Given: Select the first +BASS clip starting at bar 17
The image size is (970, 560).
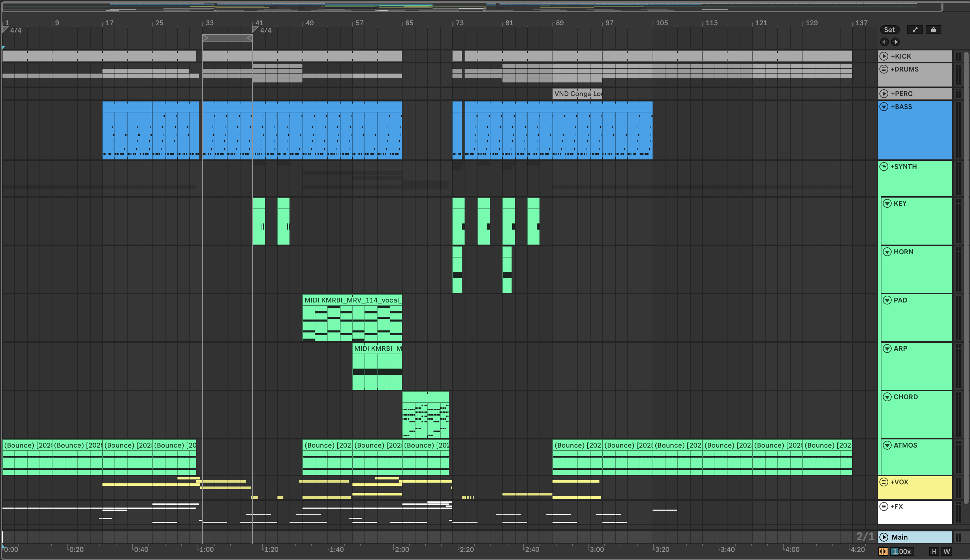Looking at the screenshot, I should 127,130.
